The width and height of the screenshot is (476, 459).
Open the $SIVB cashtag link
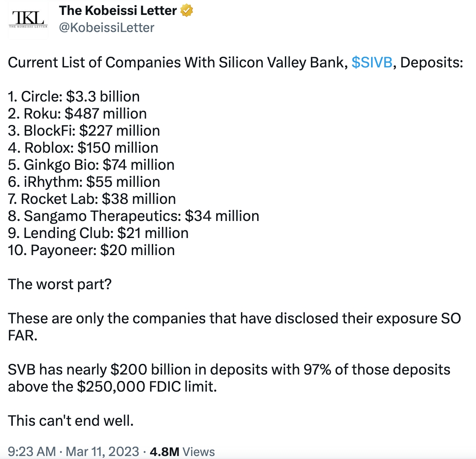(372, 62)
